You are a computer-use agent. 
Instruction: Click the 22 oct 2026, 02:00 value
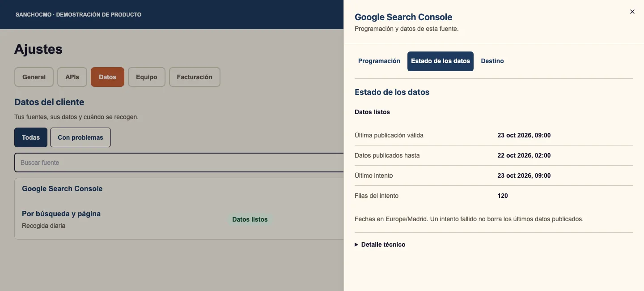524,155
